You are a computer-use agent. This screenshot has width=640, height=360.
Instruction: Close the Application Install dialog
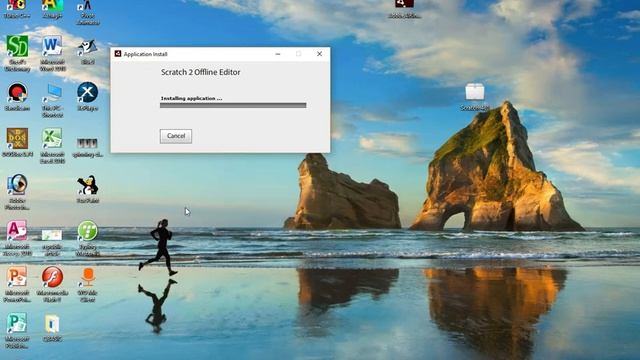coord(319,54)
